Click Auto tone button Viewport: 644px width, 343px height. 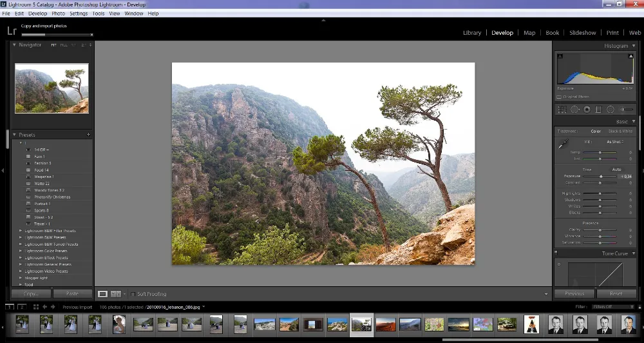point(616,170)
